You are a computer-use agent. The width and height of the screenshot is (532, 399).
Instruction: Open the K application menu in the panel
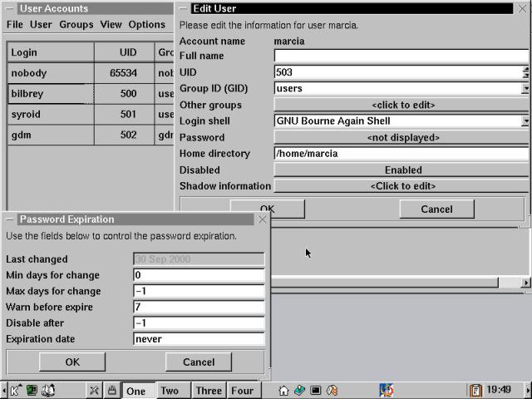tap(14, 390)
